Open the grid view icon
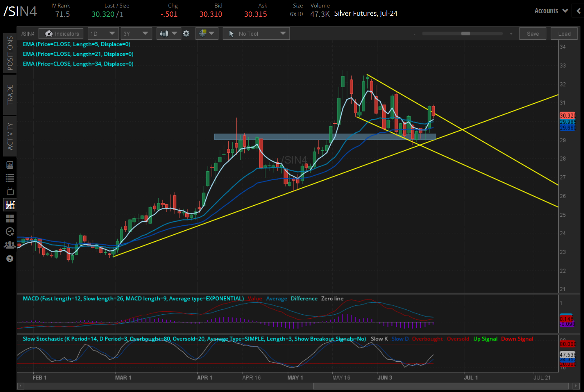Image resolution: width=584 pixels, height=392 pixels. point(10,219)
